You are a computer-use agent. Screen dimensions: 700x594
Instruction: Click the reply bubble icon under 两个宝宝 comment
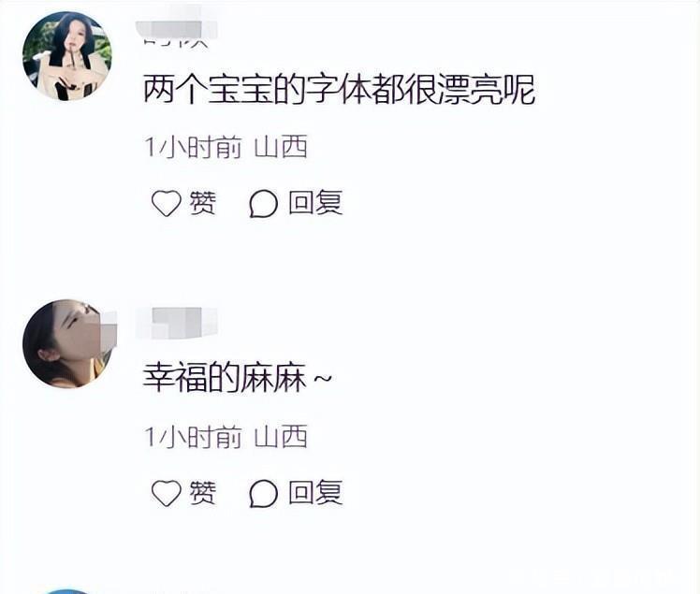[263, 204]
